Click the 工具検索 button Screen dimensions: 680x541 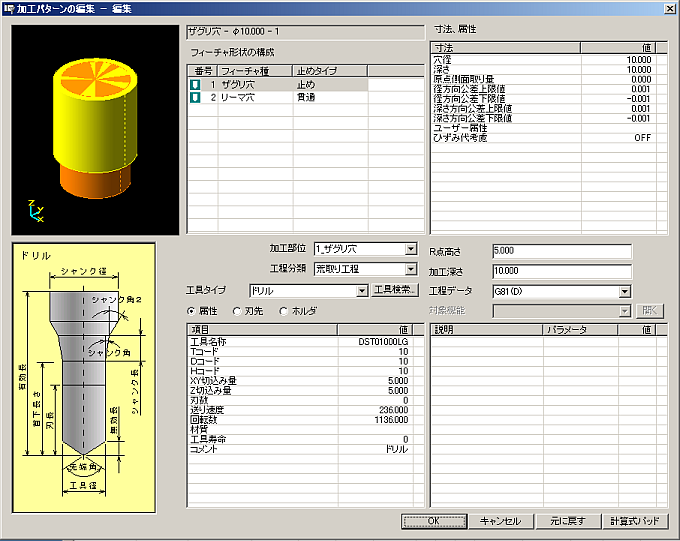pos(395,290)
